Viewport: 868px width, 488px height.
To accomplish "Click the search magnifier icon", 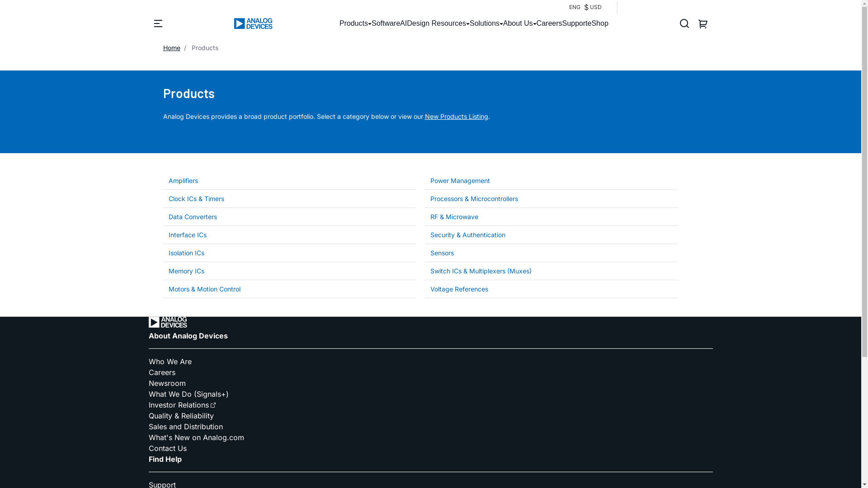I will point(684,23).
